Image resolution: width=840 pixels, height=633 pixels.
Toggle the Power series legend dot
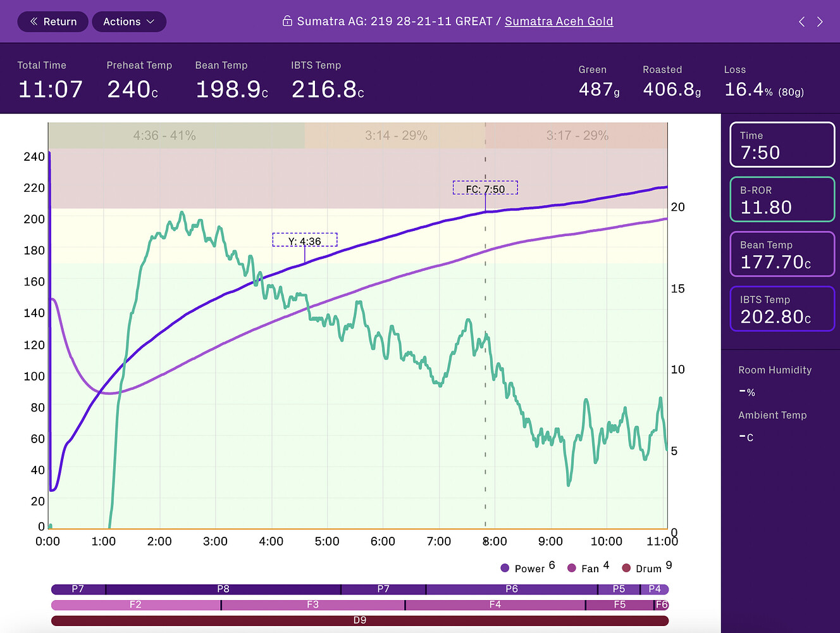point(505,568)
